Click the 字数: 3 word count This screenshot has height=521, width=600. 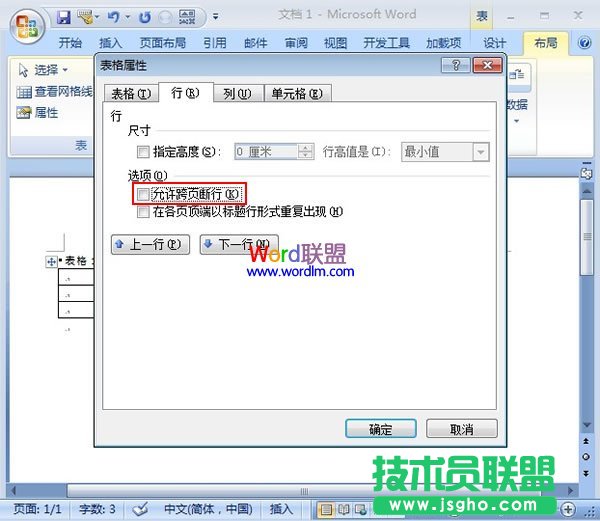[97, 509]
